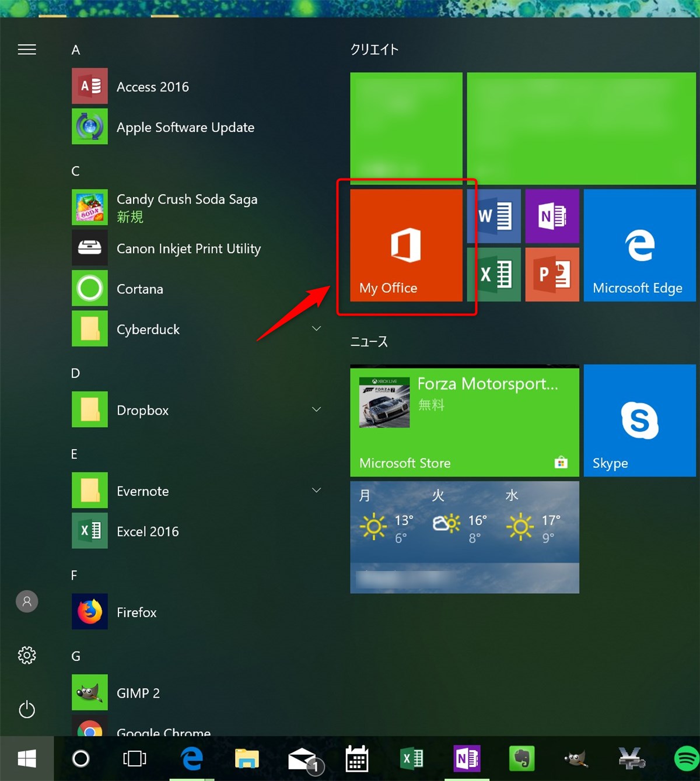Image resolution: width=700 pixels, height=781 pixels.
Task: Open the PowerPoint tile
Action: pos(552,274)
